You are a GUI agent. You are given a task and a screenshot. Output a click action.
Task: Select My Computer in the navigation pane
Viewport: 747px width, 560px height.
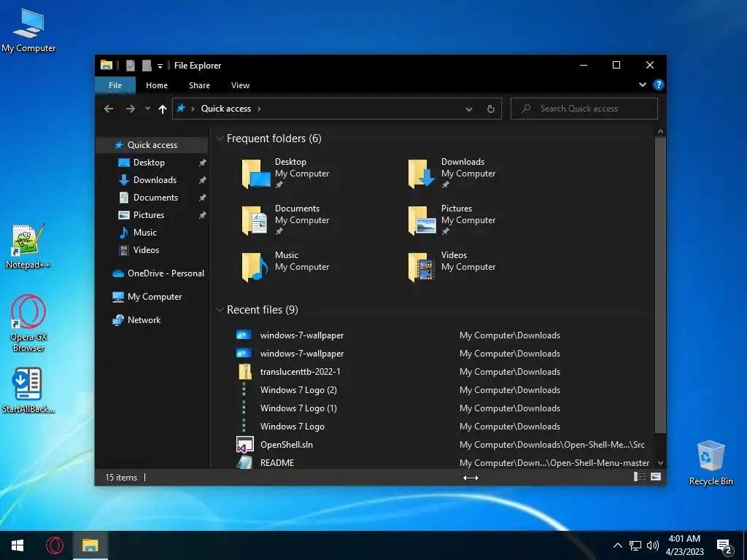[x=155, y=297]
